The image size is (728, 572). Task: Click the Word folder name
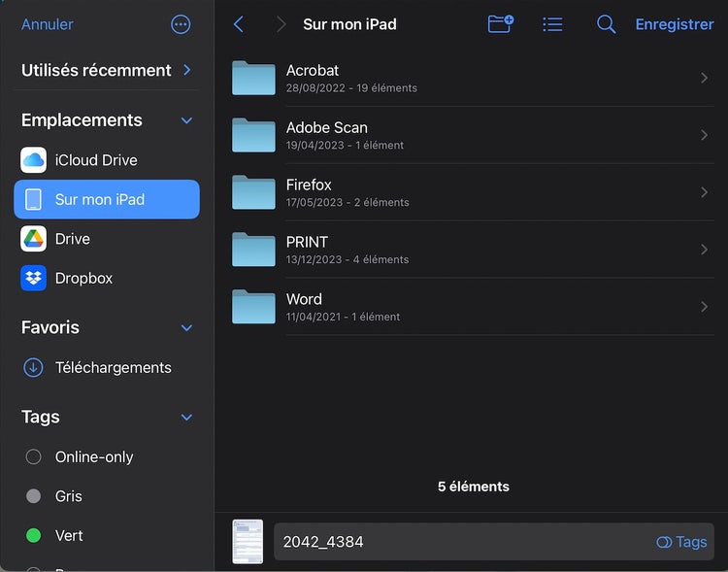tap(304, 299)
